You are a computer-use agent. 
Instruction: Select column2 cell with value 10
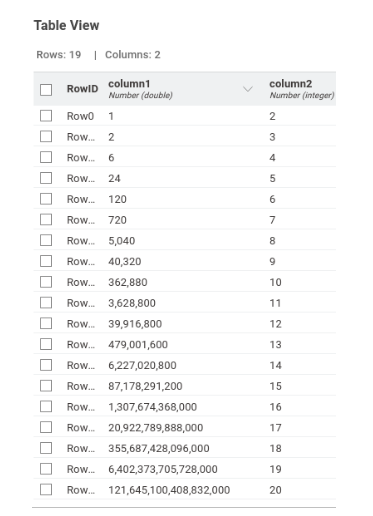[x=275, y=282]
